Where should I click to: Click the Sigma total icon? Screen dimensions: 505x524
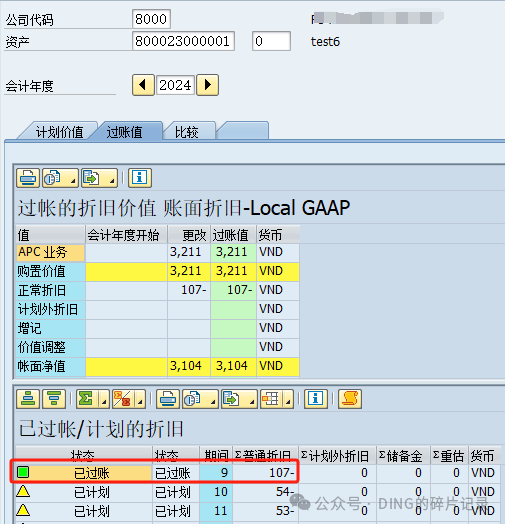86,399
